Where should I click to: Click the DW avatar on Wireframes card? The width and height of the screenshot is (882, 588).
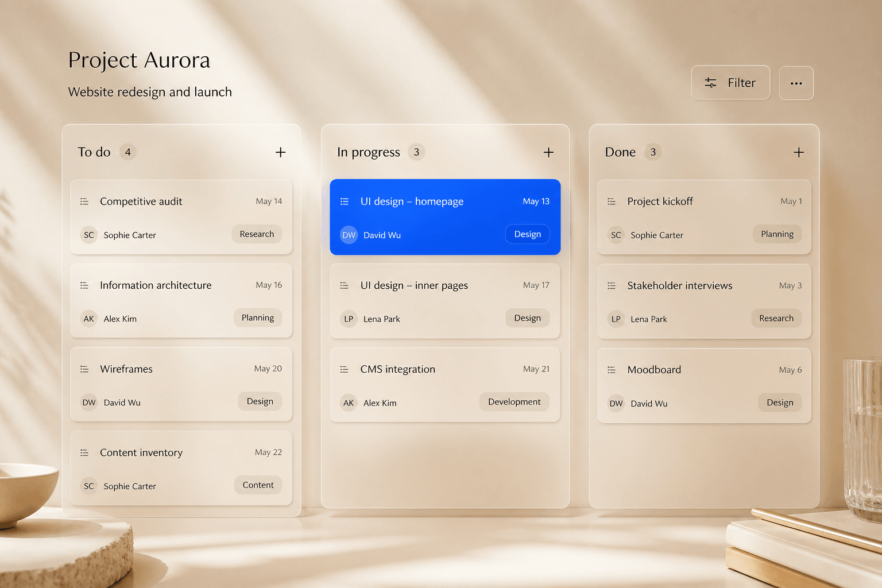click(89, 403)
